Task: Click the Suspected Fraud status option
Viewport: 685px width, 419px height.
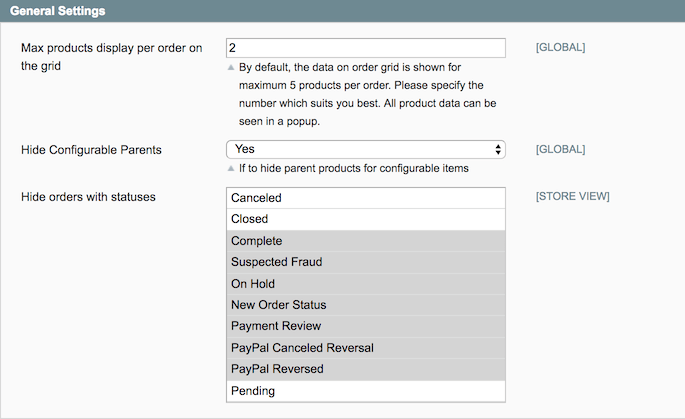Action: tap(366, 262)
